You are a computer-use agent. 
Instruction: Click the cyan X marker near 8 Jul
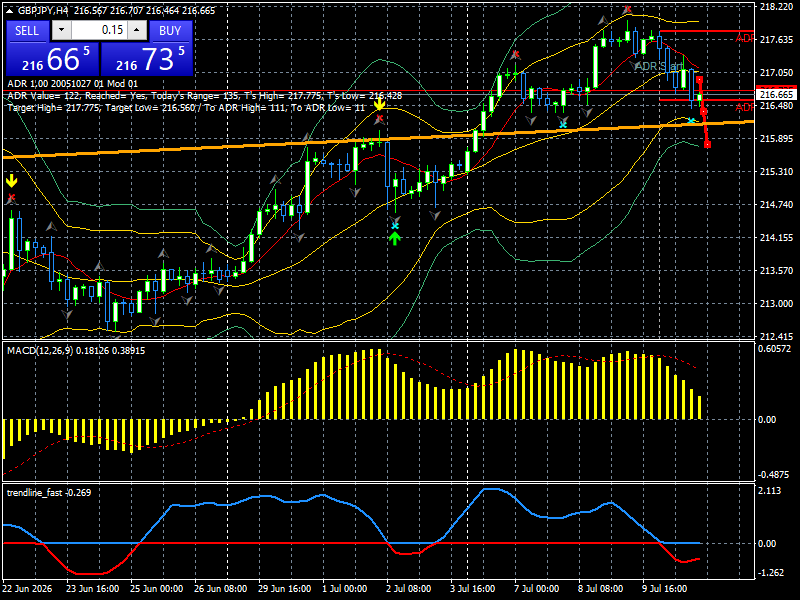click(x=563, y=125)
